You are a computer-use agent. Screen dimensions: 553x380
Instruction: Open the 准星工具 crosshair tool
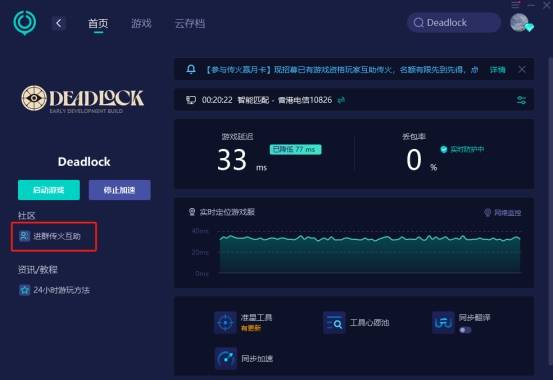pyautogui.click(x=243, y=322)
